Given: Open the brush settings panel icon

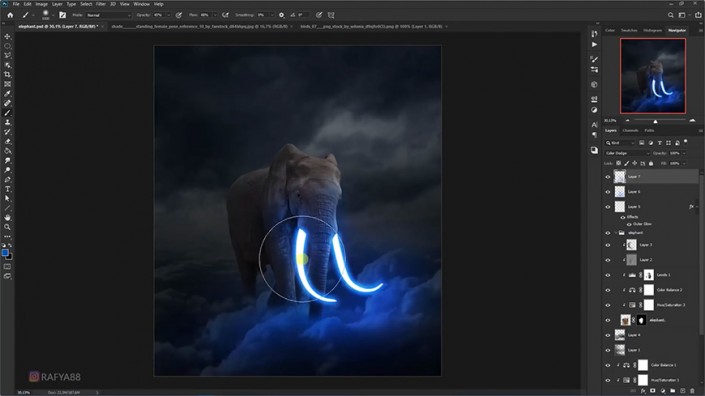Looking at the screenshot, I should click(x=62, y=15).
